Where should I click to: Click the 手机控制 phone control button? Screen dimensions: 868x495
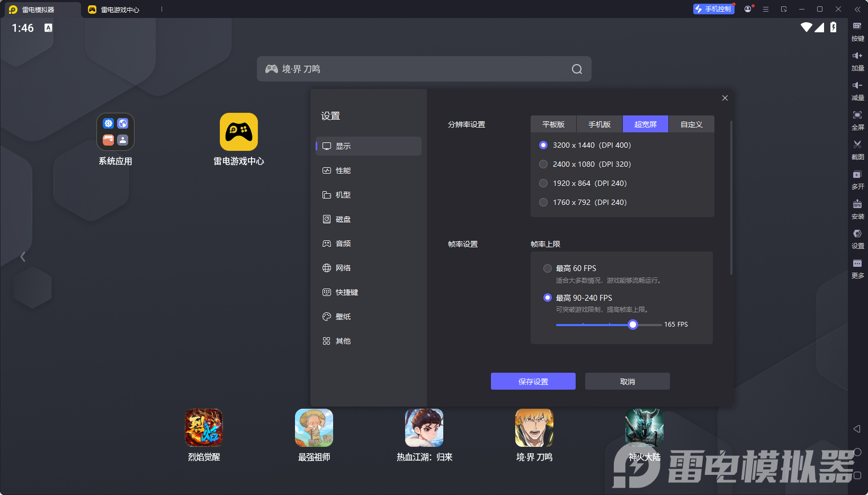(714, 9)
